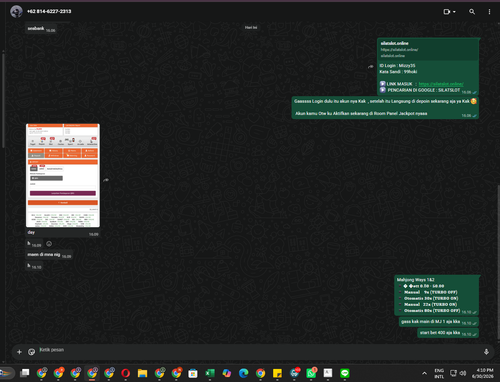The image size is (500, 382).
Task: Open the attach plus menu
Action: tap(19, 352)
